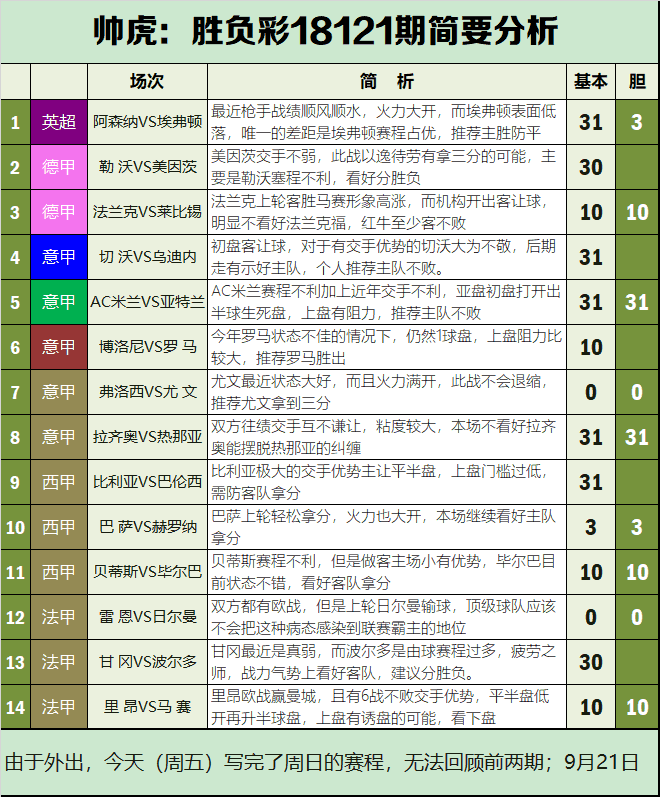Click analysis text starting 尤文最近状态大好
Viewport: 660px width, 797px height.
pos(380,392)
